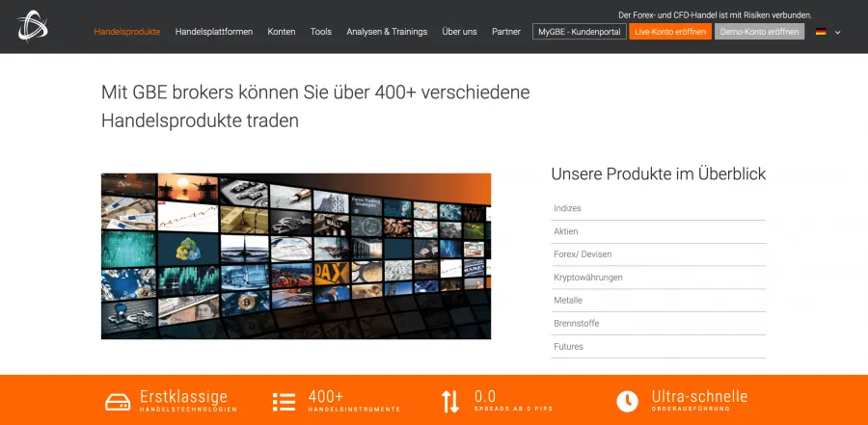
Task: Click the clock icon beside Ultra-schnelle
Action: 627,402
